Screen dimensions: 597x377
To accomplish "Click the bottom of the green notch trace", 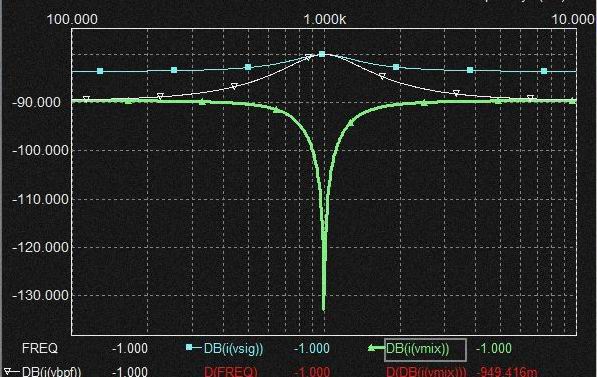I will tap(324, 308).
